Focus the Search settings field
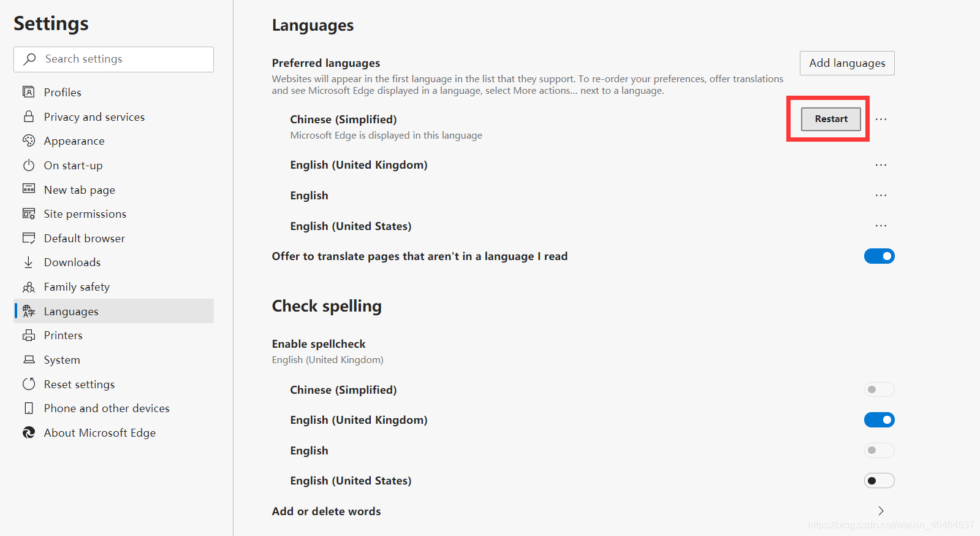The width and height of the screenshot is (980, 536). [x=114, y=59]
